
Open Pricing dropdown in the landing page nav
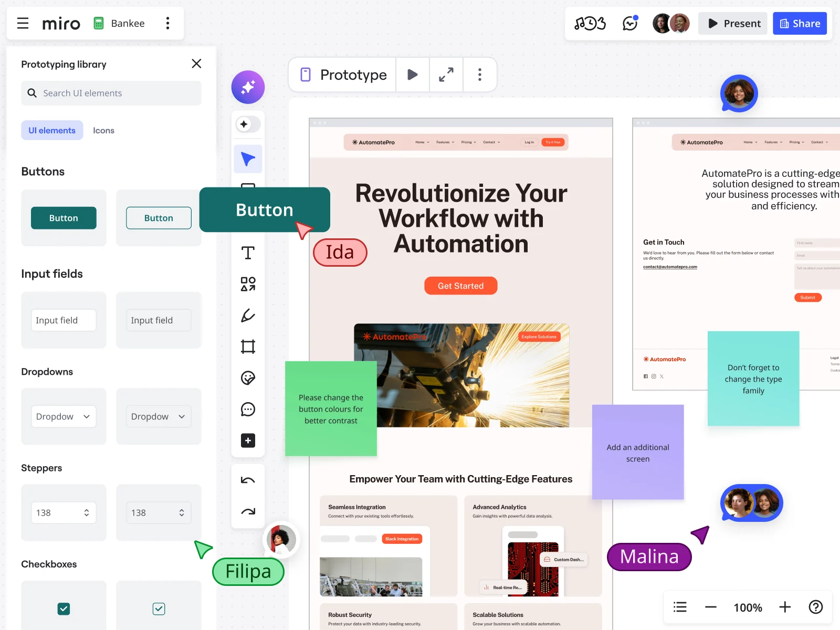(469, 142)
